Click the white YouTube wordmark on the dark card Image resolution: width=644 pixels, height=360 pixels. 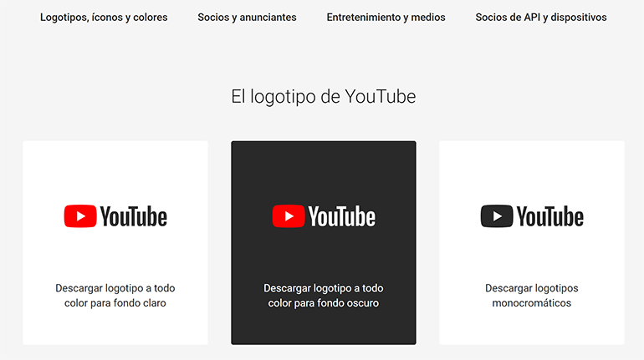(341, 217)
